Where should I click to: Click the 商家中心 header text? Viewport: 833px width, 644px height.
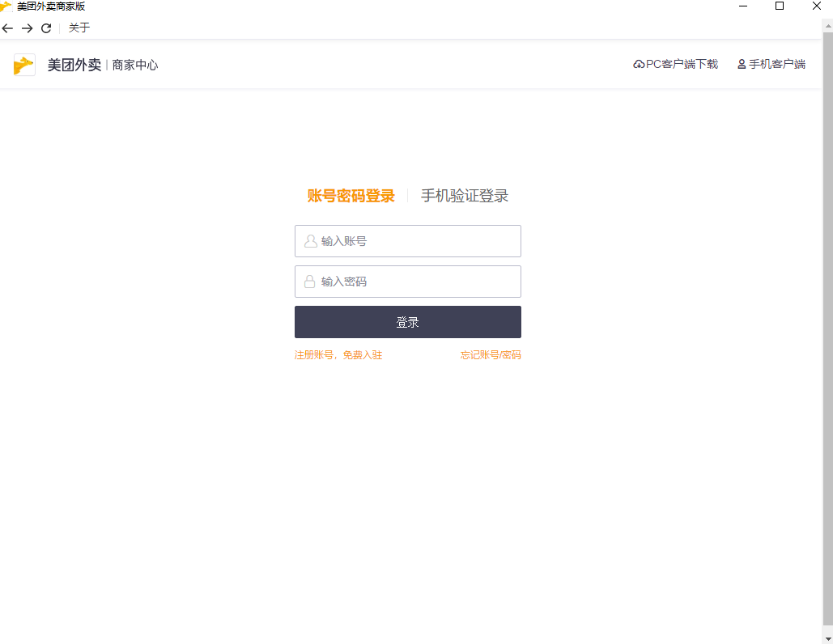(x=135, y=66)
